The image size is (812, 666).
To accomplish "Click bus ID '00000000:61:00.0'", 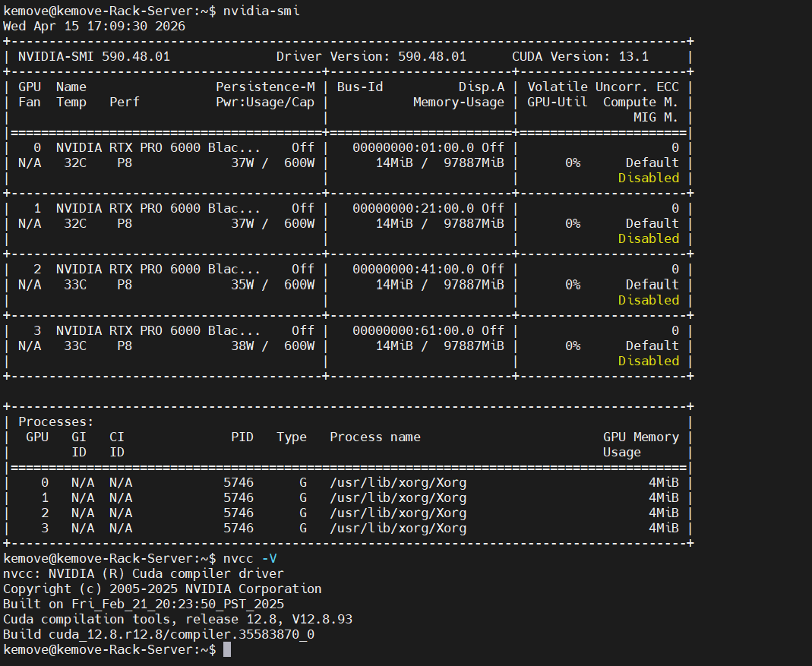I will point(413,330).
